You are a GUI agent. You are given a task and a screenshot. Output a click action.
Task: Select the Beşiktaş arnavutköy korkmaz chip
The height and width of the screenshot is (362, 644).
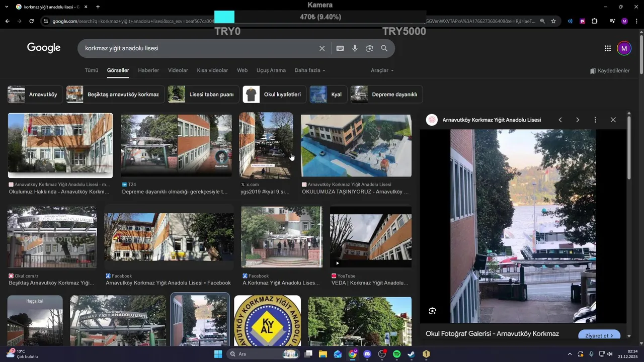(x=115, y=95)
